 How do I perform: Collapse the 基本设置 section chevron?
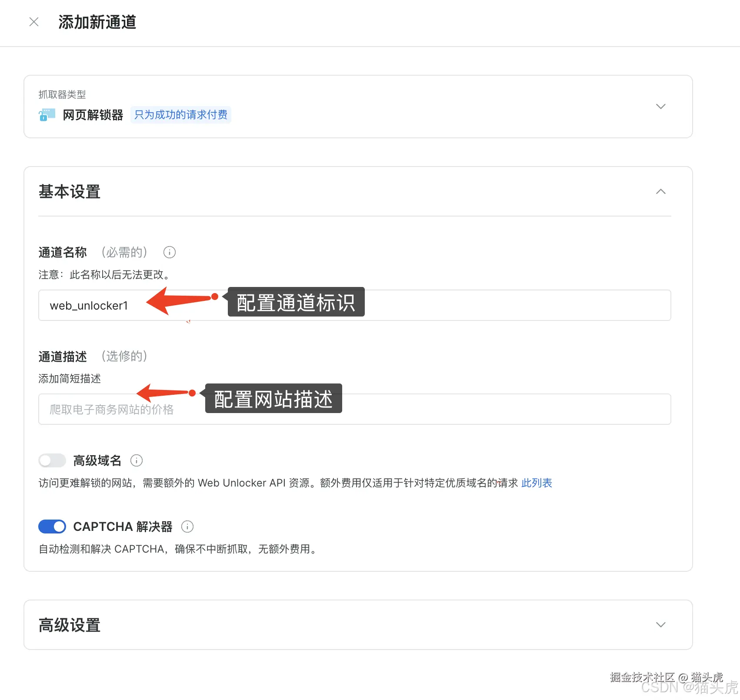click(x=660, y=191)
